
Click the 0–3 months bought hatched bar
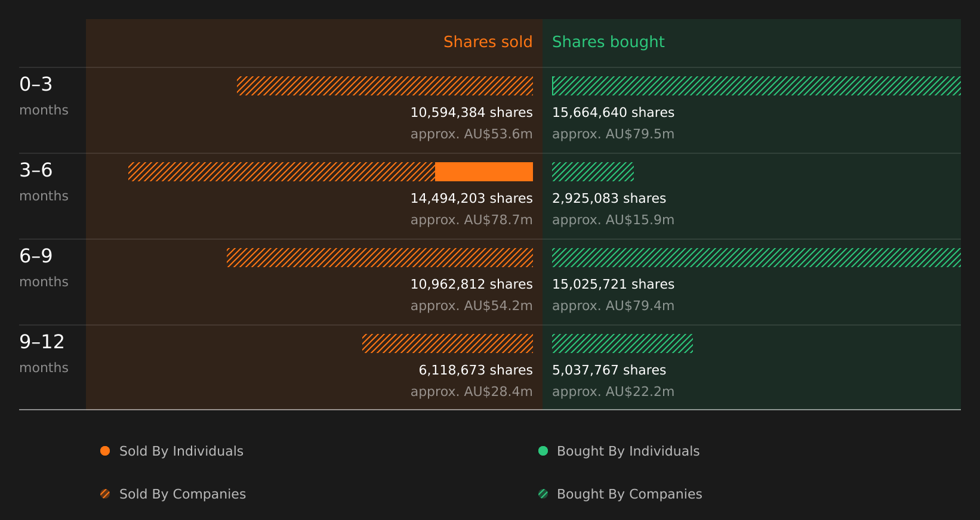[756, 86]
